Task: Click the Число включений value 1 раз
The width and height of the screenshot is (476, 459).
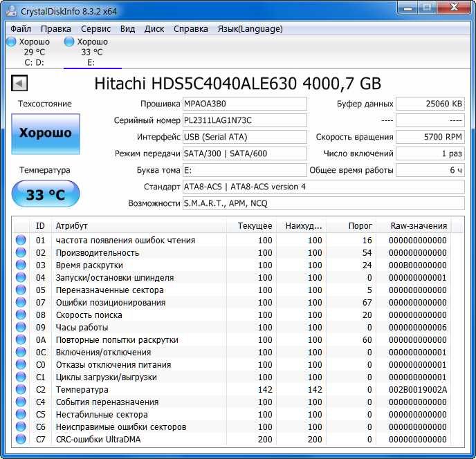Action: [430, 153]
